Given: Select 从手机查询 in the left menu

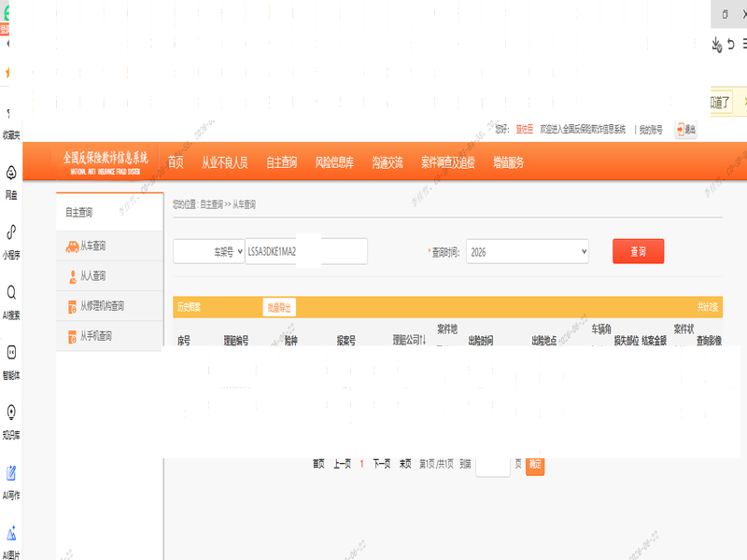Looking at the screenshot, I should tap(109, 336).
